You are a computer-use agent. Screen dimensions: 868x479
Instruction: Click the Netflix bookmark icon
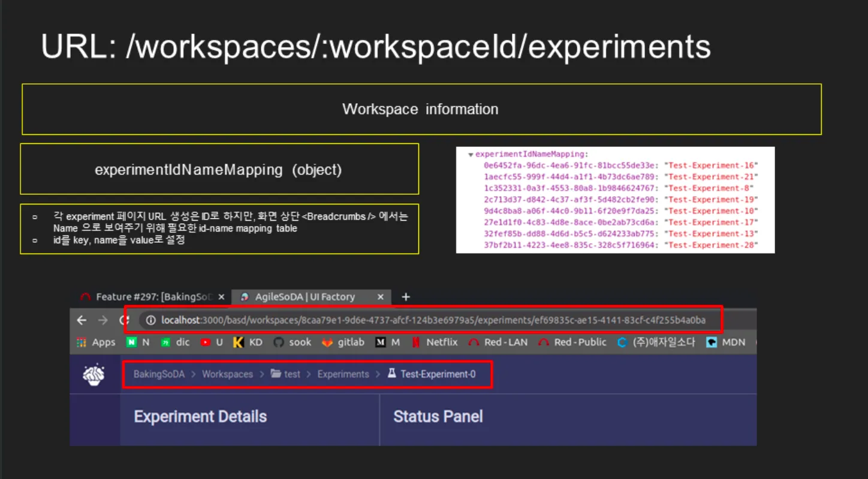tap(415, 342)
